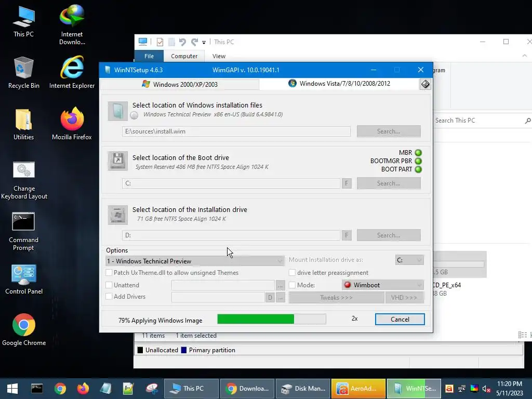Open This PC desktop icon
This screenshot has height=399, width=532.
[23, 21]
